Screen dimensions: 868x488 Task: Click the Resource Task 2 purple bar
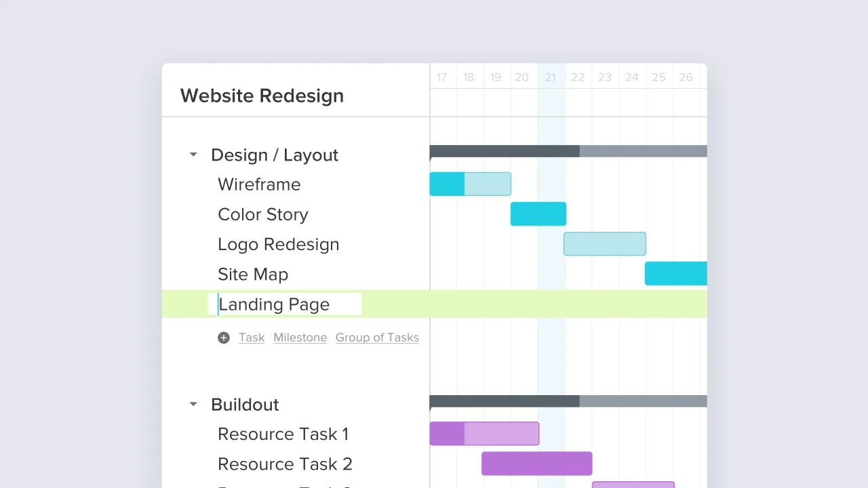(x=537, y=464)
